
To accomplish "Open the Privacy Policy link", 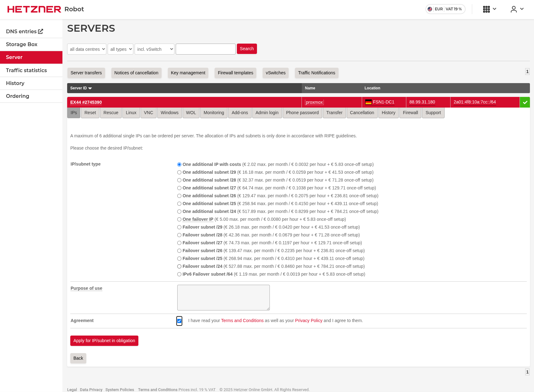I will click(308, 320).
